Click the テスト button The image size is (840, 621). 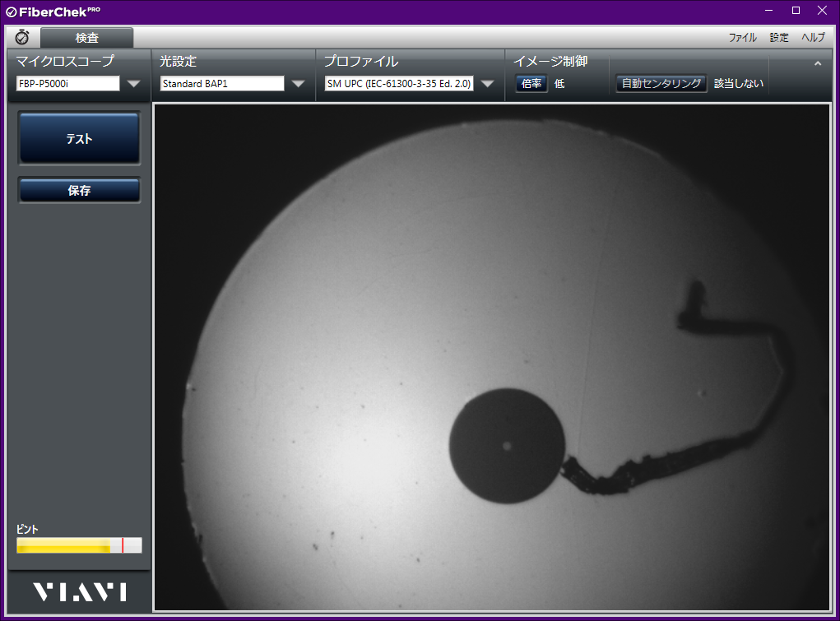[x=79, y=138]
